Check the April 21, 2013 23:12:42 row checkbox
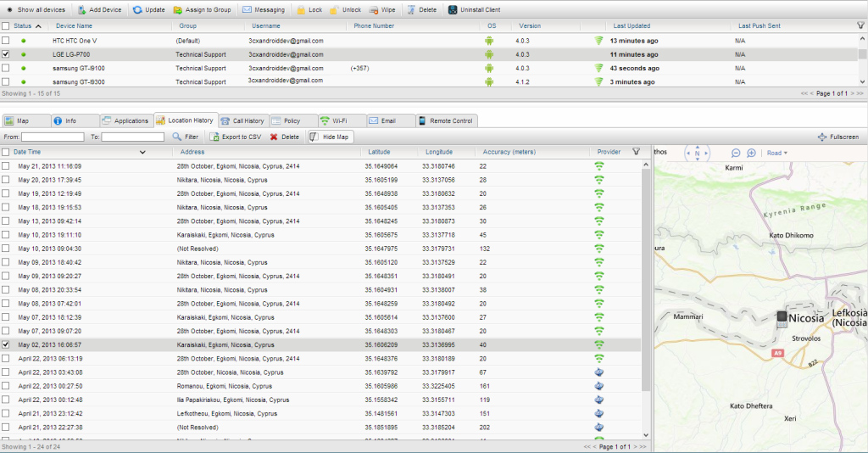Viewport: 868px width, 453px height. tap(6, 413)
